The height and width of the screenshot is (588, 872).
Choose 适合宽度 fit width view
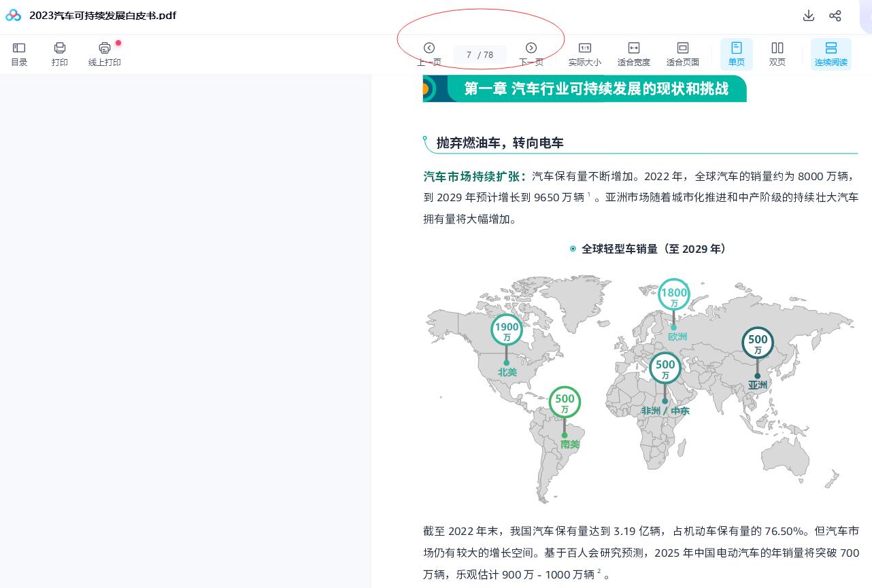tap(633, 54)
